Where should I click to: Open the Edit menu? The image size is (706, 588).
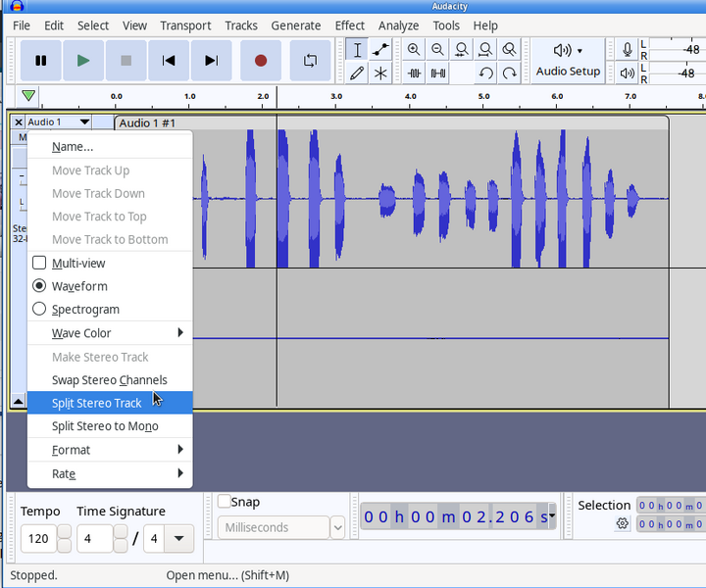54,25
